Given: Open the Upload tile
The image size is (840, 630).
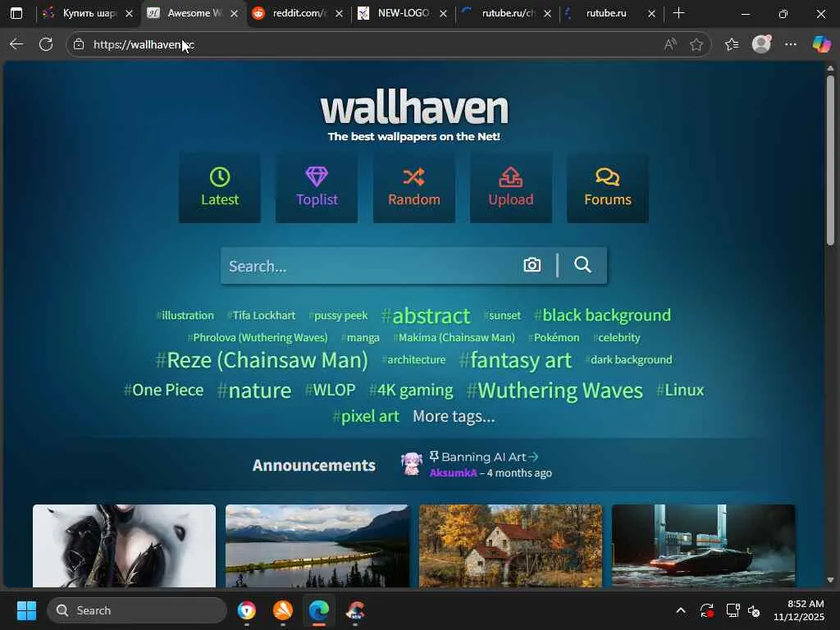Looking at the screenshot, I should pos(511,189).
